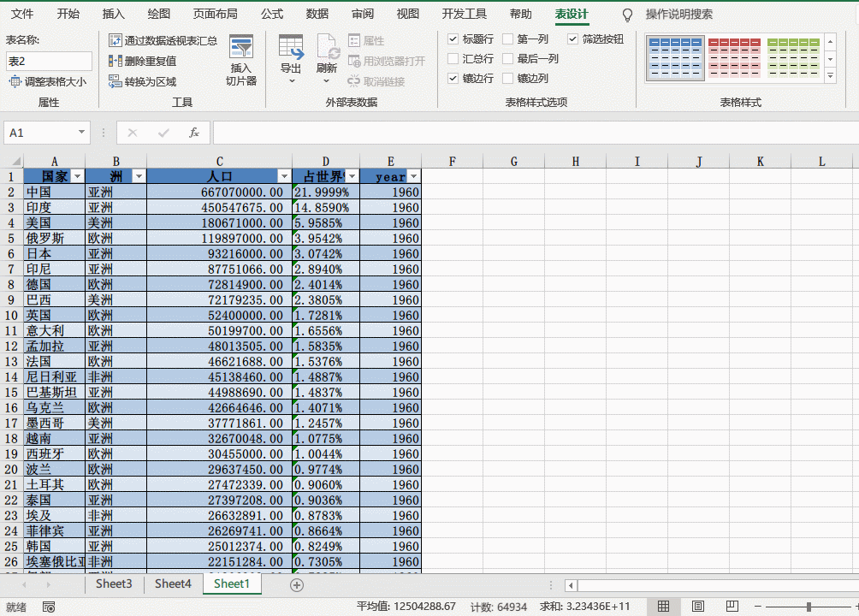Click the 操作说明搜索 search box
The height and width of the screenshot is (616, 859).
coord(679,15)
